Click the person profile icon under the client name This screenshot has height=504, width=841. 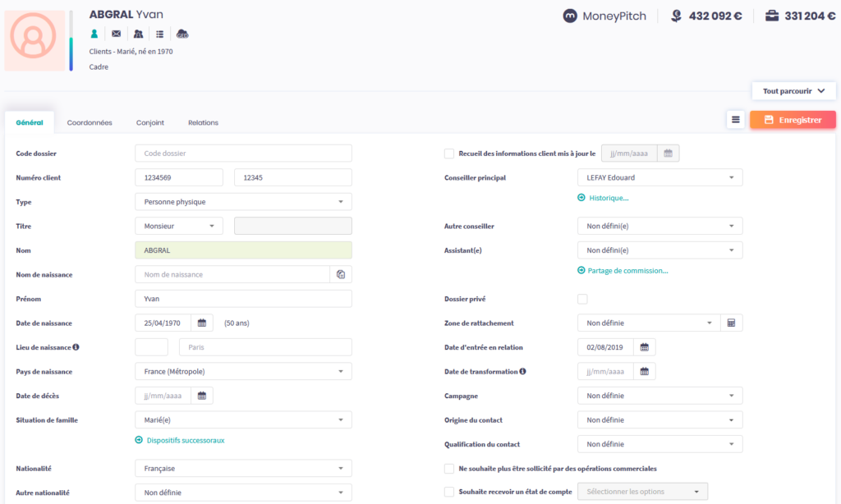pos(94,34)
